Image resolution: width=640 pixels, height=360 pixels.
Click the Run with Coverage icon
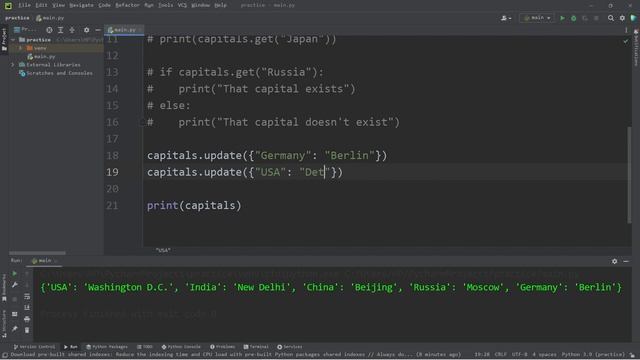tap(585, 18)
